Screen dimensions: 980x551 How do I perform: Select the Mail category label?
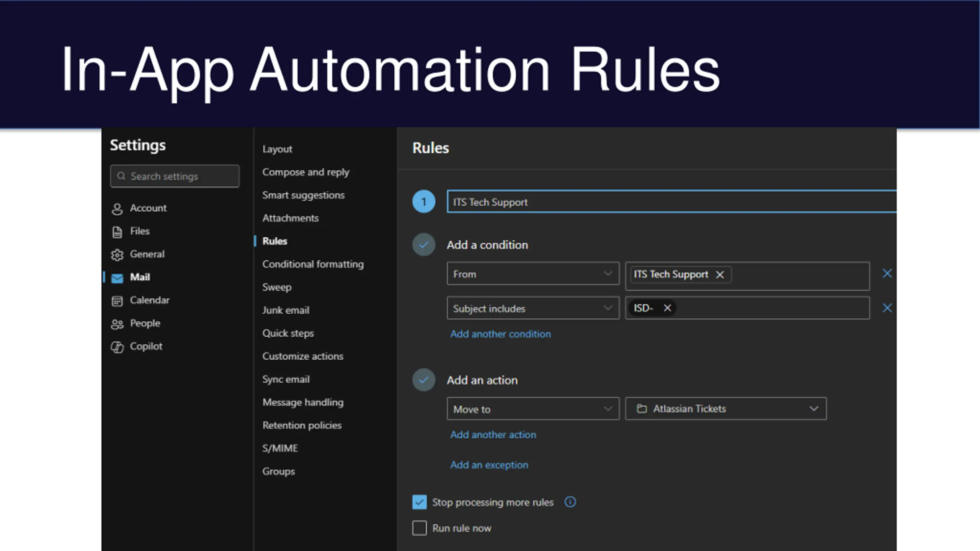point(140,277)
